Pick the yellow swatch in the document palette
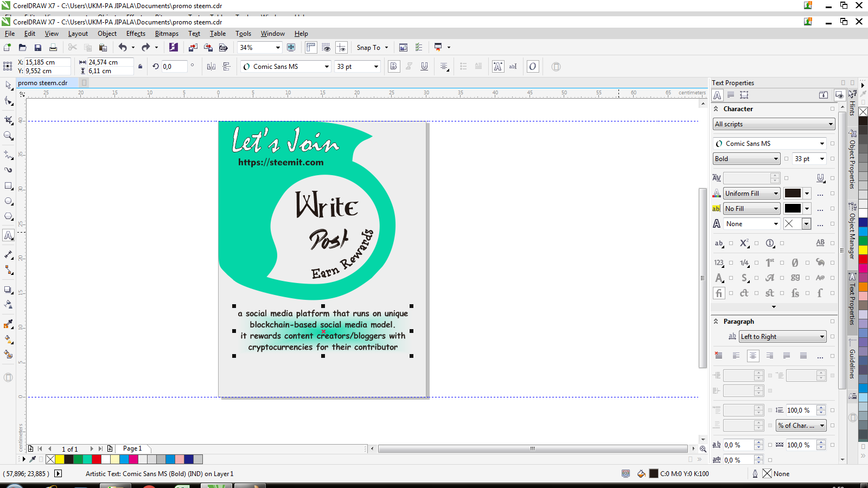 60,459
